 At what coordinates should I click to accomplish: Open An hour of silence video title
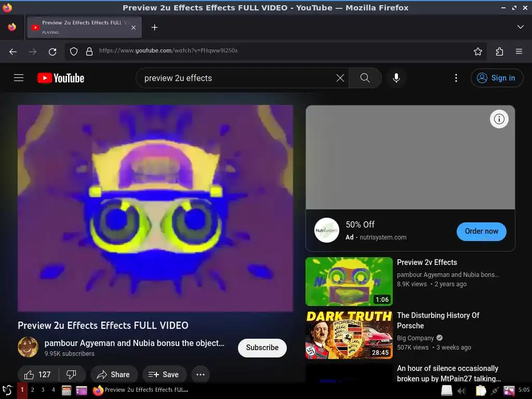click(448, 373)
